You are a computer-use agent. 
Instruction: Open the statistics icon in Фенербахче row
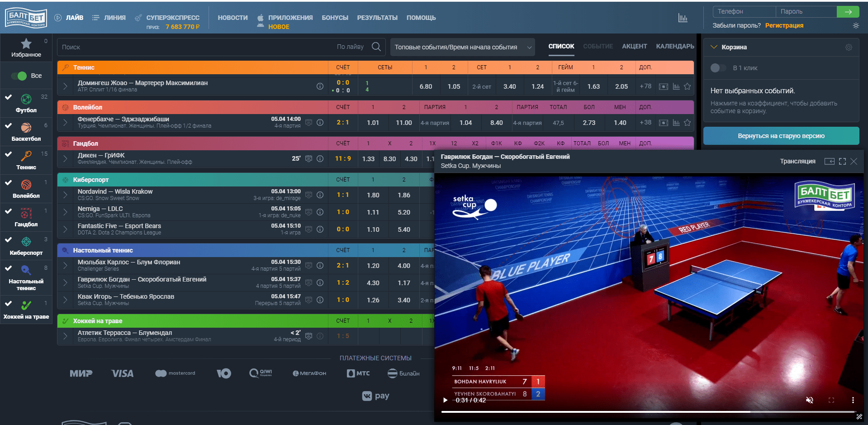coord(676,123)
